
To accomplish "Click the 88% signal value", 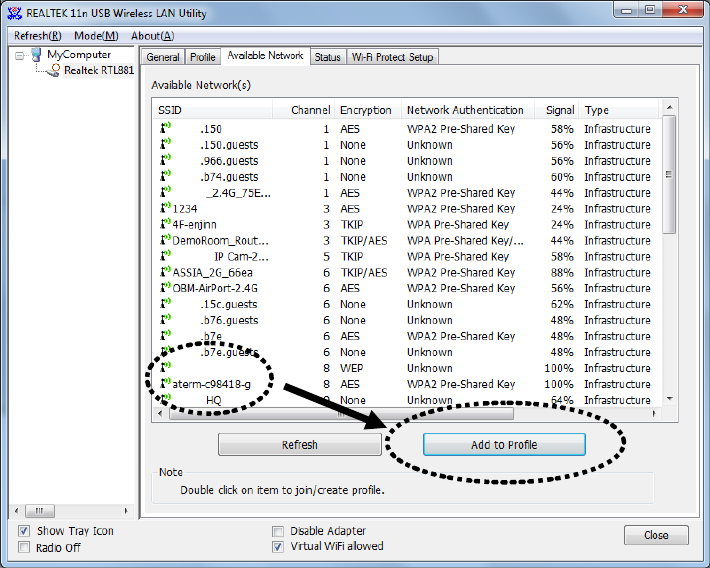I will (562, 272).
